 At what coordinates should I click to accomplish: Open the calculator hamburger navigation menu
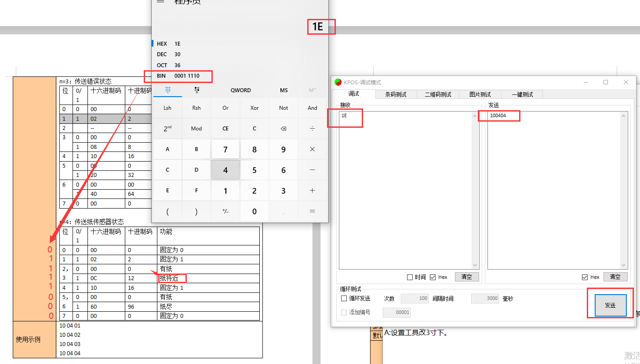[x=160, y=1]
